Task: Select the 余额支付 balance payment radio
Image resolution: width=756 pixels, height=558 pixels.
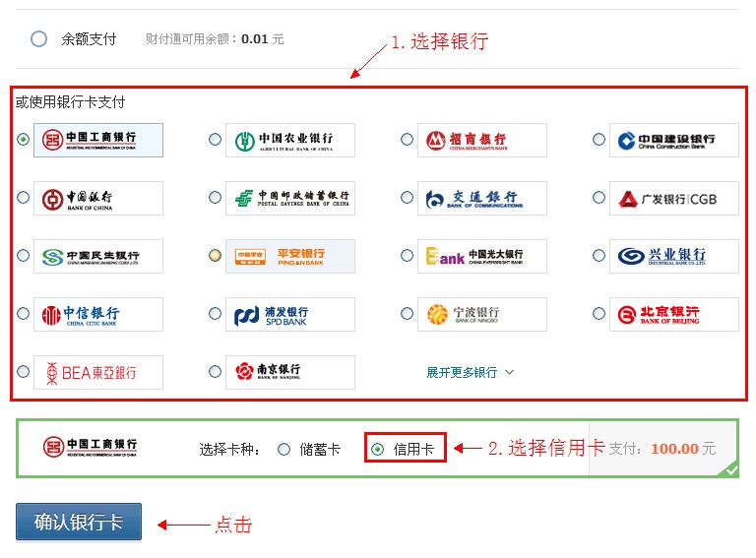Action: tap(38, 38)
